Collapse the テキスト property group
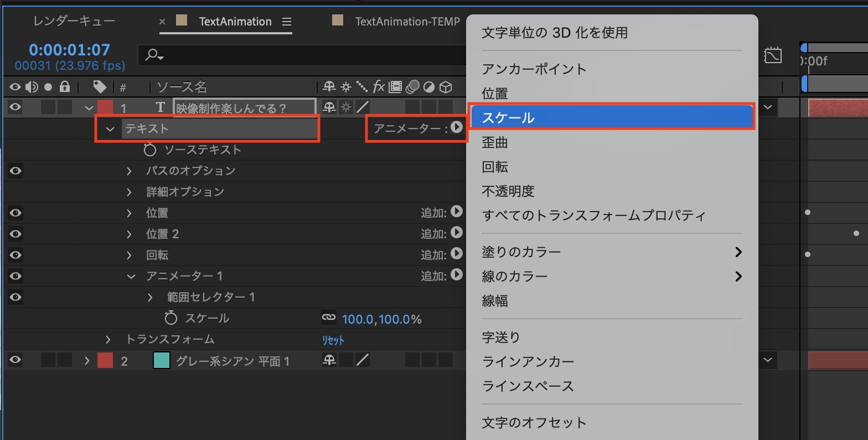This screenshot has width=868, height=440. (x=110, y=129)
